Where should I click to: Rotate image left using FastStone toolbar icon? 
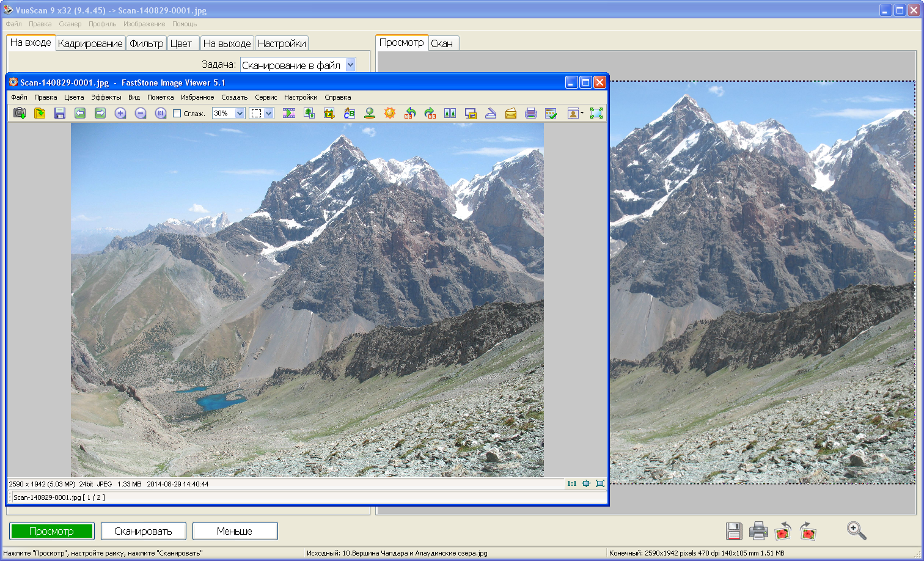[x=410, y=113]
